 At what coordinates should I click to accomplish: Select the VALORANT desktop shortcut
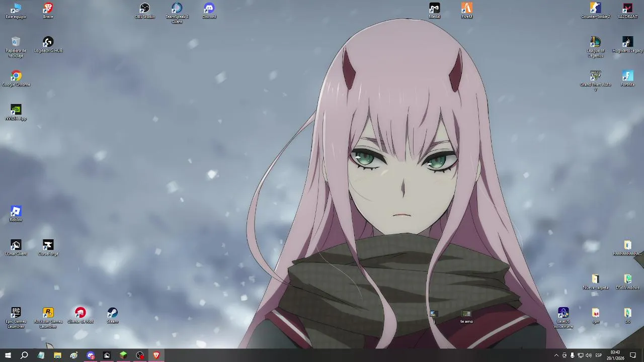628,11
